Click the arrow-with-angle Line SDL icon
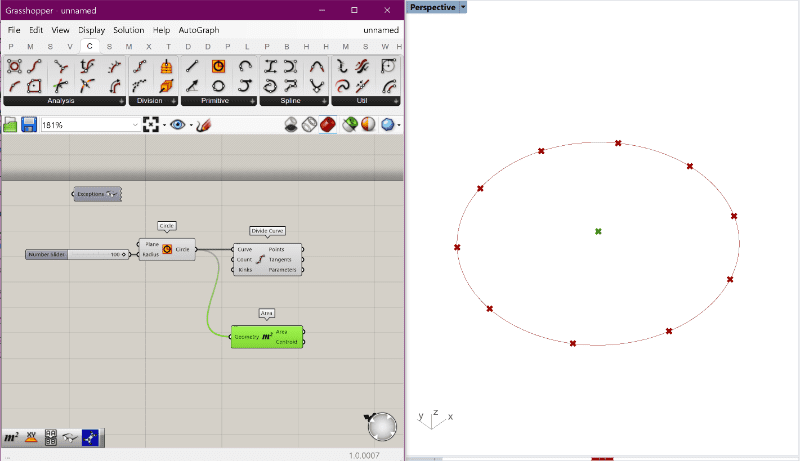This screenshot has height=461, width=800. 192,86
